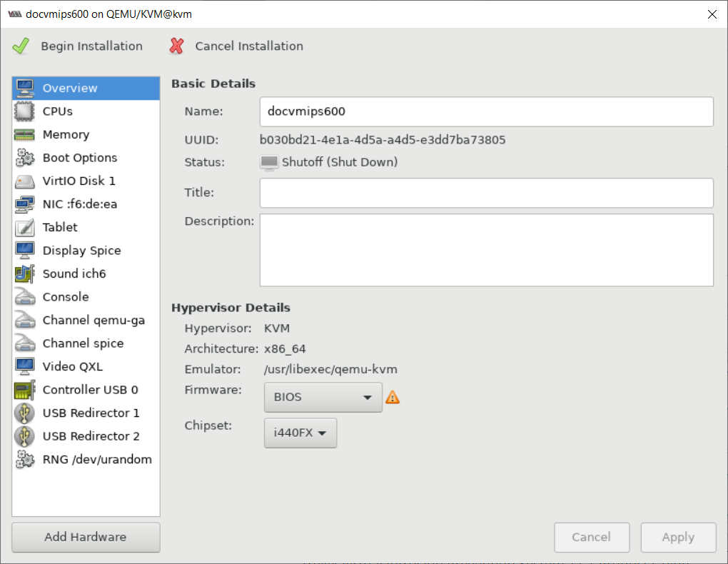Click the firmware warning triangle icon

pos(393,397)
